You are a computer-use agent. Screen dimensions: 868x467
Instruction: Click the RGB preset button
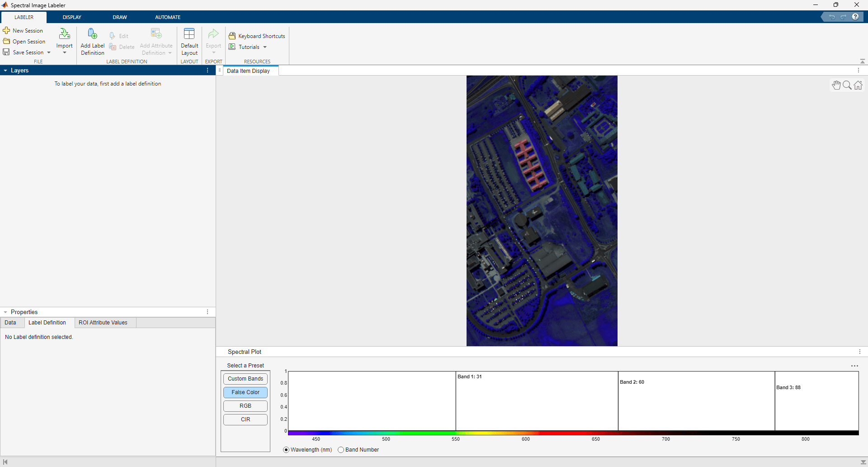click(x=245, y=406)
